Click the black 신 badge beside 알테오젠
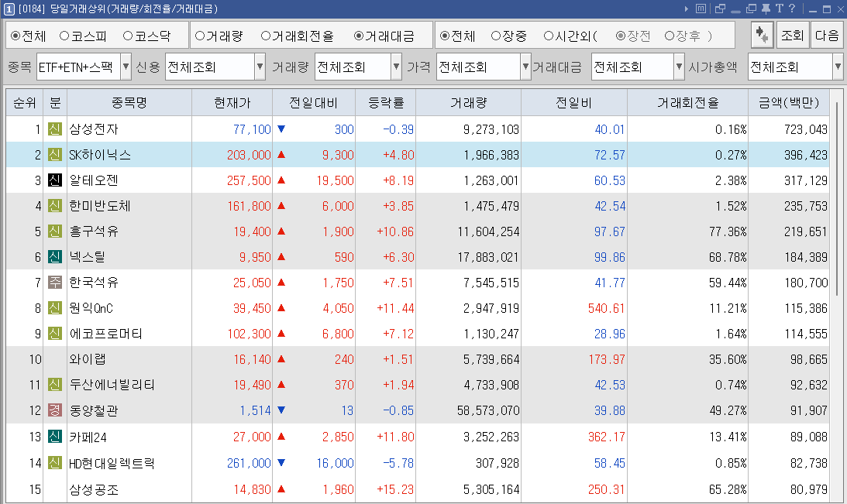 (x=54, y=180)
